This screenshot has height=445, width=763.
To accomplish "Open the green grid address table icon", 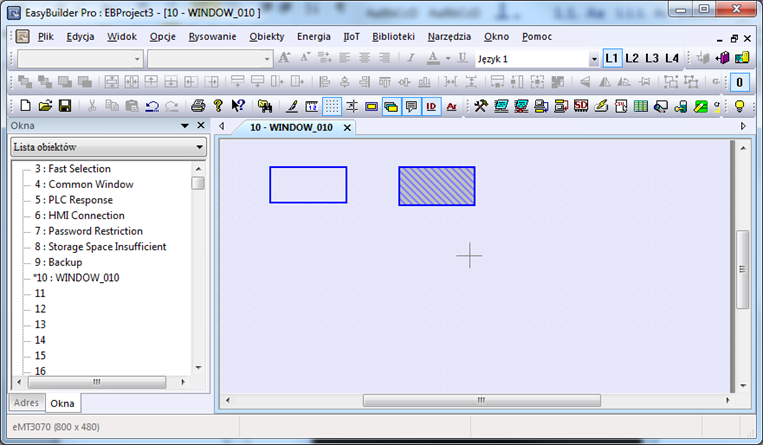I will click(x=640, y=106).
